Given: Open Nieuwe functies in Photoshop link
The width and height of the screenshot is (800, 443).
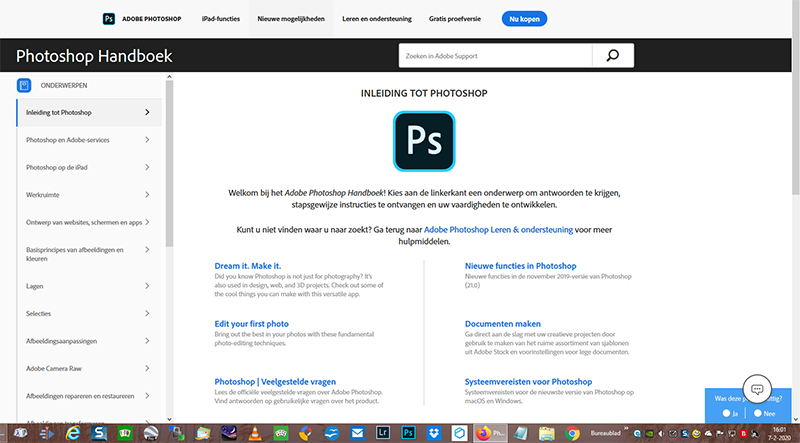Looking at the screenshot, I should click(520, 266).
